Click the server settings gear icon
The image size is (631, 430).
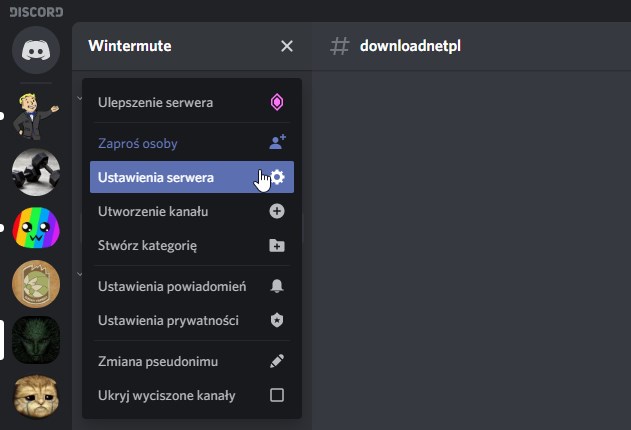[x=277, y=177]
